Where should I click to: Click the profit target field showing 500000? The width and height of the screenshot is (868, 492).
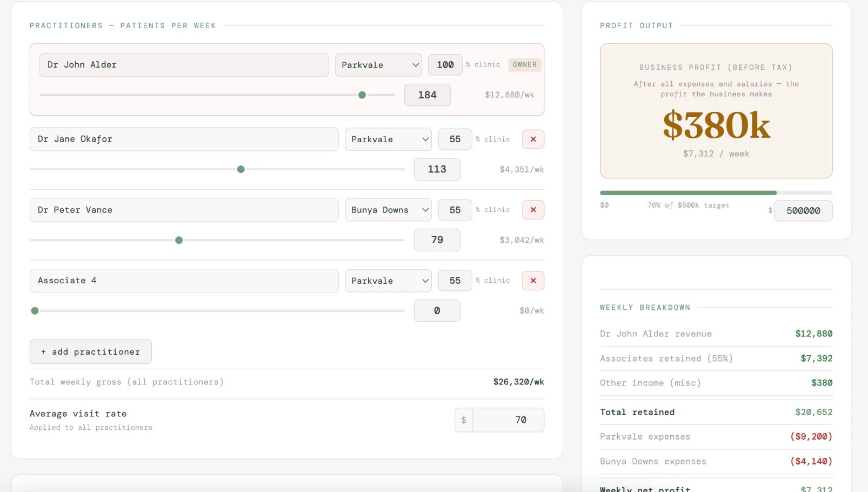click(803, 211)
